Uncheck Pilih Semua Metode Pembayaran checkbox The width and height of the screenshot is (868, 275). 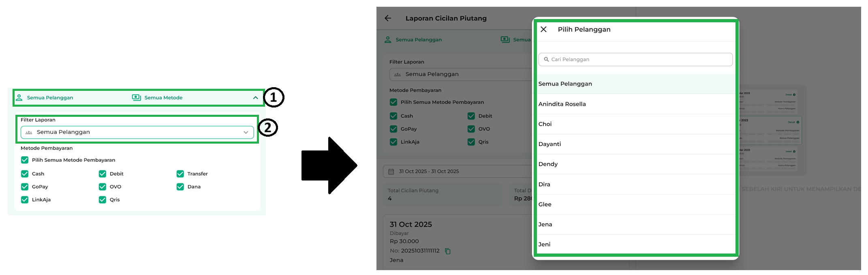pyautogui.click(x=25, y=160)
